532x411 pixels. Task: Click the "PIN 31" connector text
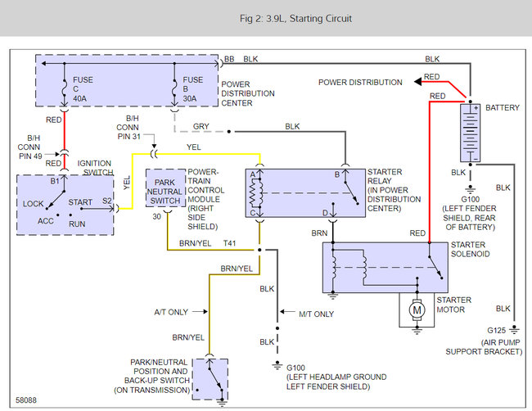(129, 137)
